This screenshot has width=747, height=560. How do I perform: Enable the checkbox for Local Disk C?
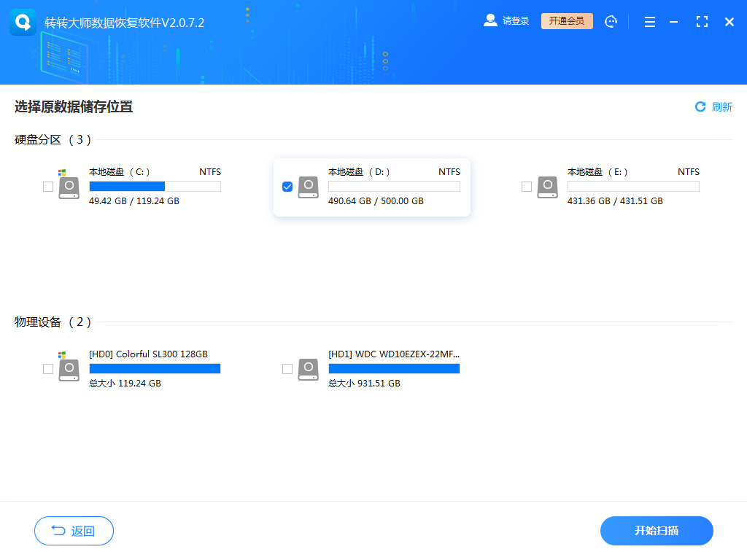pos(48,187)
